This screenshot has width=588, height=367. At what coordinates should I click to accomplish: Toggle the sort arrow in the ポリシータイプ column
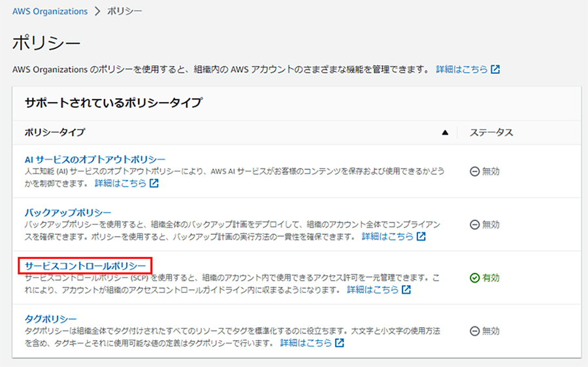click(x=445, y=133)
